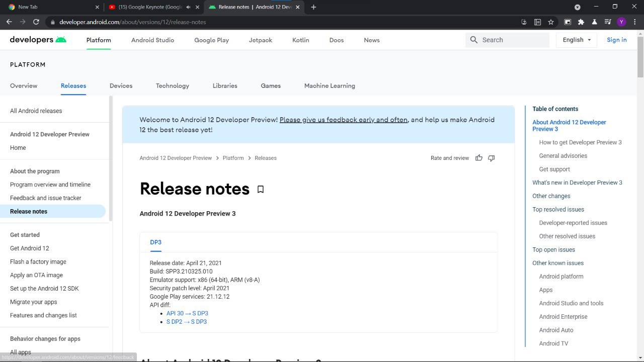Open Program overview and timeline
Screen dimensions: 644x362
point(50,185)
